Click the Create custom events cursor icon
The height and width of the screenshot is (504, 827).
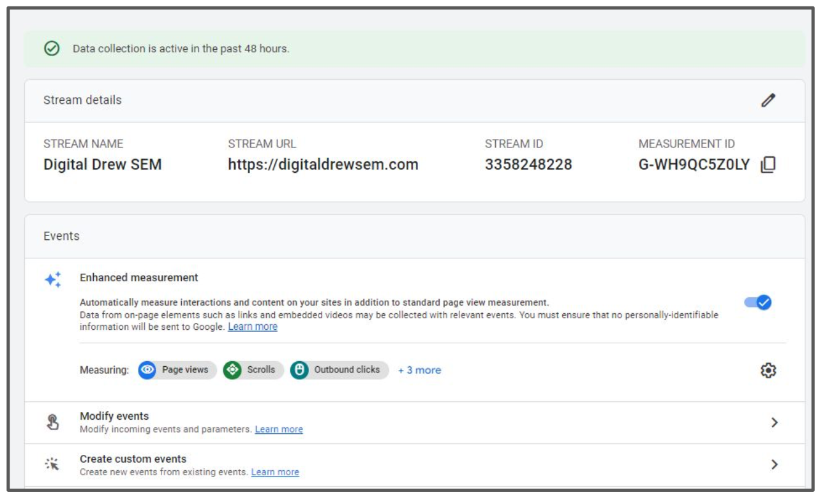(53, 464)
